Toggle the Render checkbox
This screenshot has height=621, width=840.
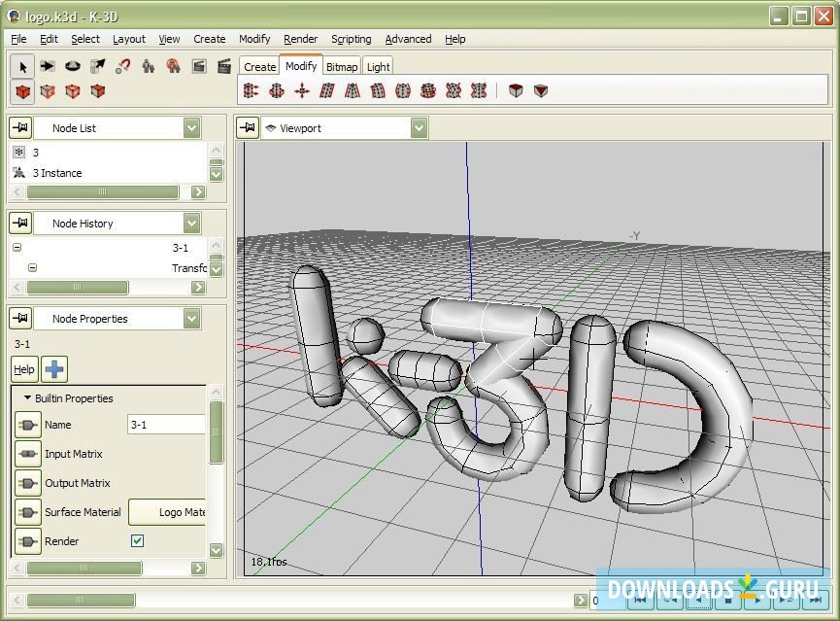[x=137, y=540]
